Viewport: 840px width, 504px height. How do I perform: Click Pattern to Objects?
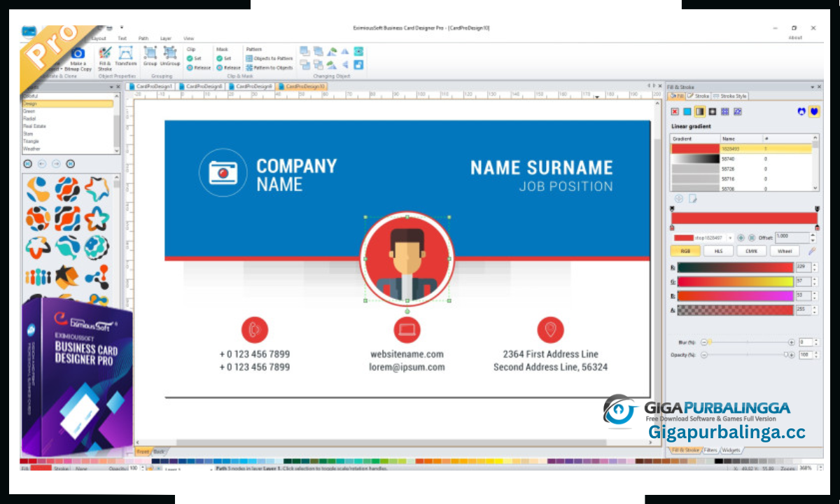coord(269,68)
